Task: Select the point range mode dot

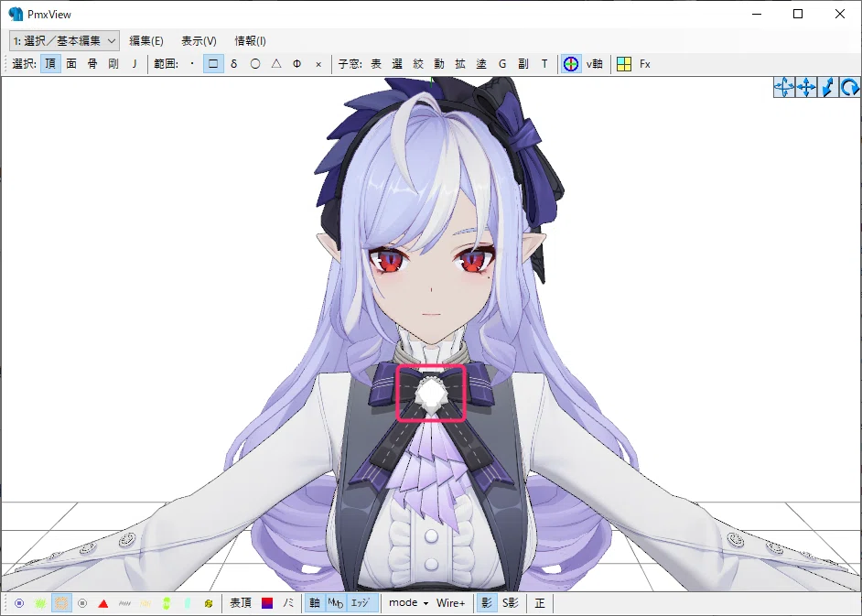Action: click(x=192, y=64)
